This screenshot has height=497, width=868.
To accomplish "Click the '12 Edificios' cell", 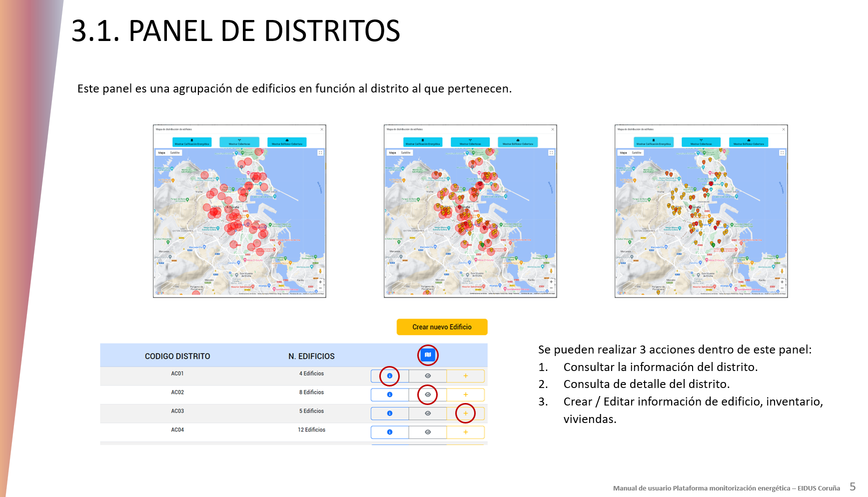I will pos(311,430).
